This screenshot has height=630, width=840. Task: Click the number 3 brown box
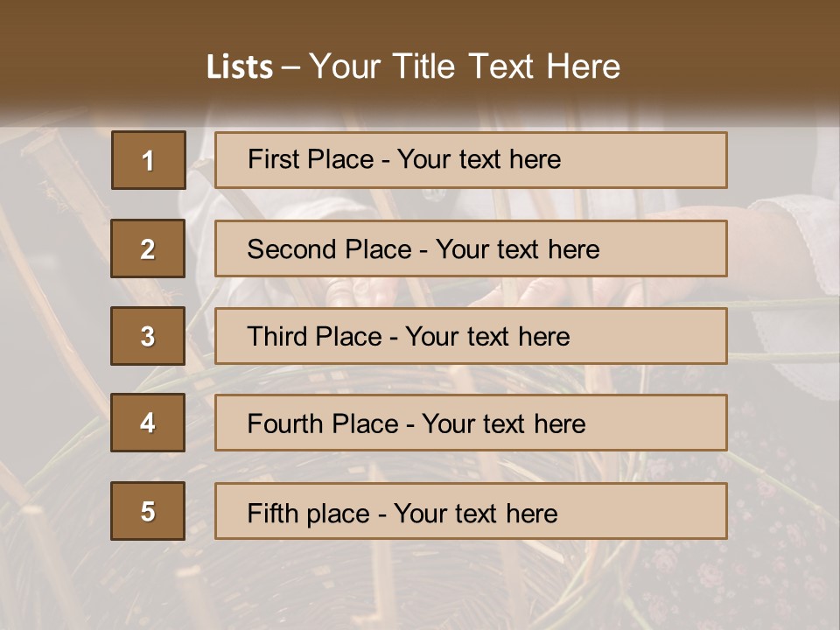(148, 336)
